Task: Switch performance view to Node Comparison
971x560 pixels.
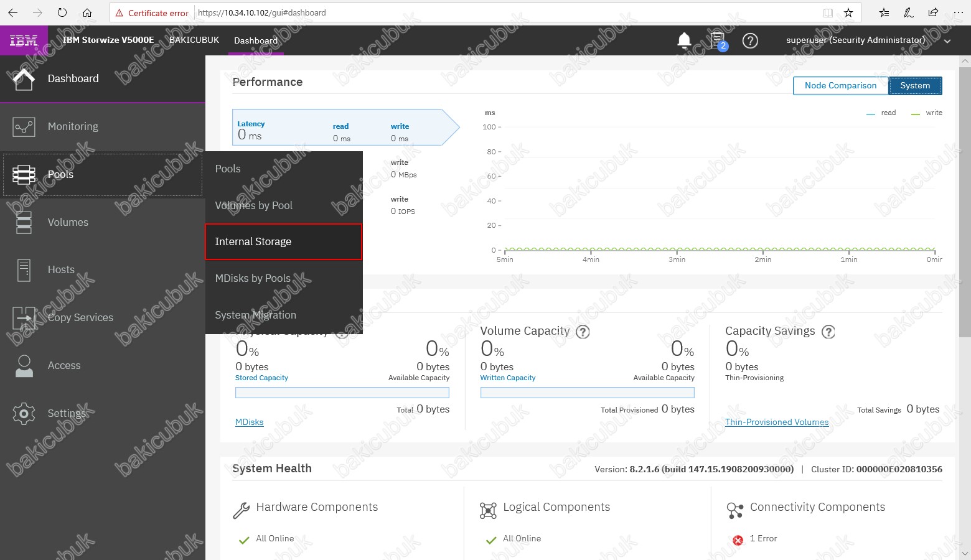Action: coord(840,86)
